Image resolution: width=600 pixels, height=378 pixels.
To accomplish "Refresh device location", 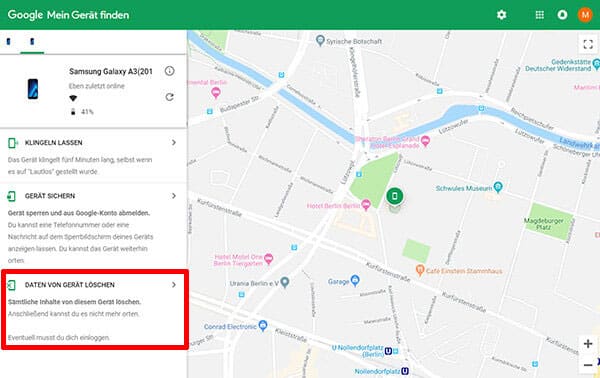I will click(x=170, y=97).
